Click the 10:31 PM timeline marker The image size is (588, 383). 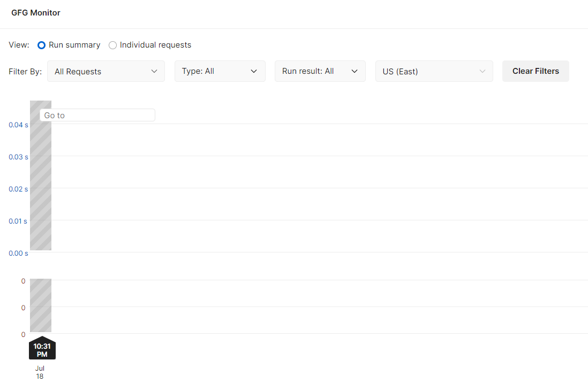click(x=42, y=348)
